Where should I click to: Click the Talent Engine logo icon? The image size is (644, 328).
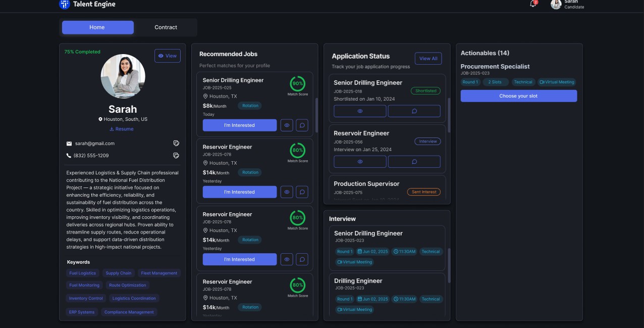click(x=64, y=4)
